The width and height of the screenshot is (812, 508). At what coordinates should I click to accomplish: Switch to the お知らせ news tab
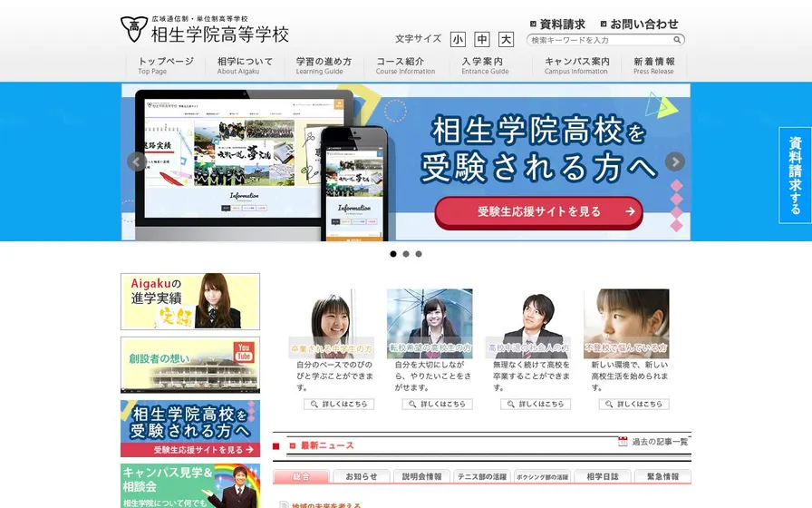(x=361, y=476)
